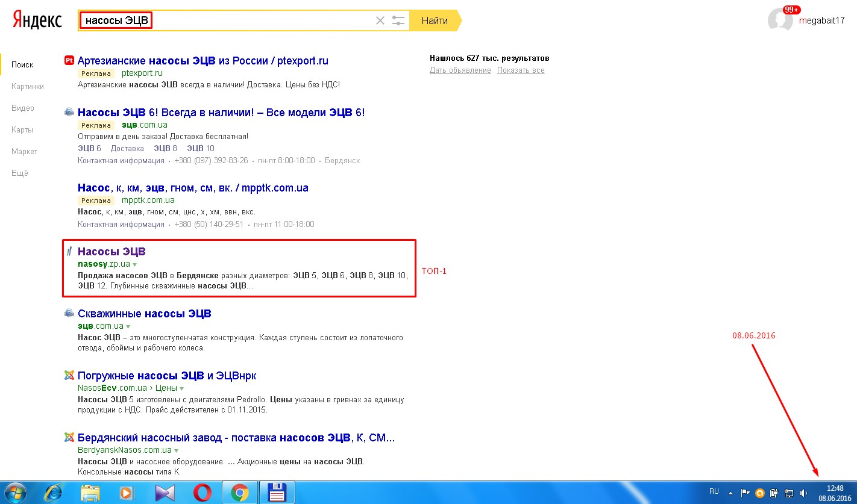The height and width of the screenshot is (504, 857).
Task: Switch to Google Chrome in taskbar
Action: 239,493
